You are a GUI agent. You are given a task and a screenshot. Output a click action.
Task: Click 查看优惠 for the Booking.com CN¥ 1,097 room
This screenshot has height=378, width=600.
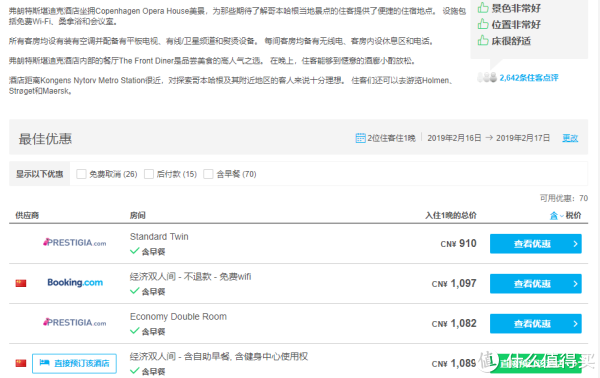[536, 284]
